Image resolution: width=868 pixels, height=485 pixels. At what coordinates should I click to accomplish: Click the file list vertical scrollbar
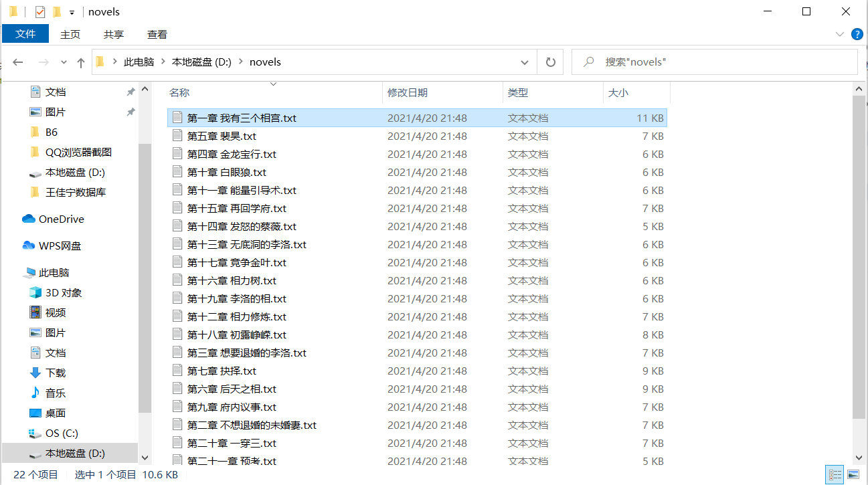pos(859,257)
